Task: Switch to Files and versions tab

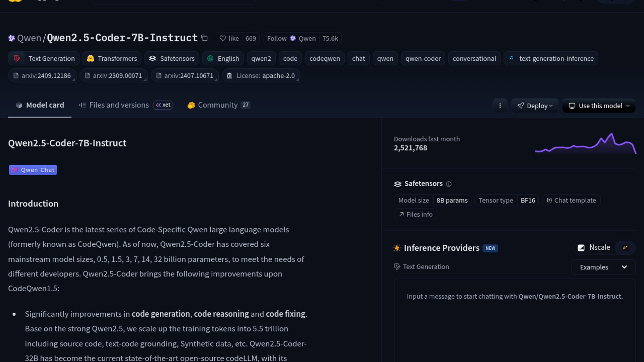Action: (119, 105)
